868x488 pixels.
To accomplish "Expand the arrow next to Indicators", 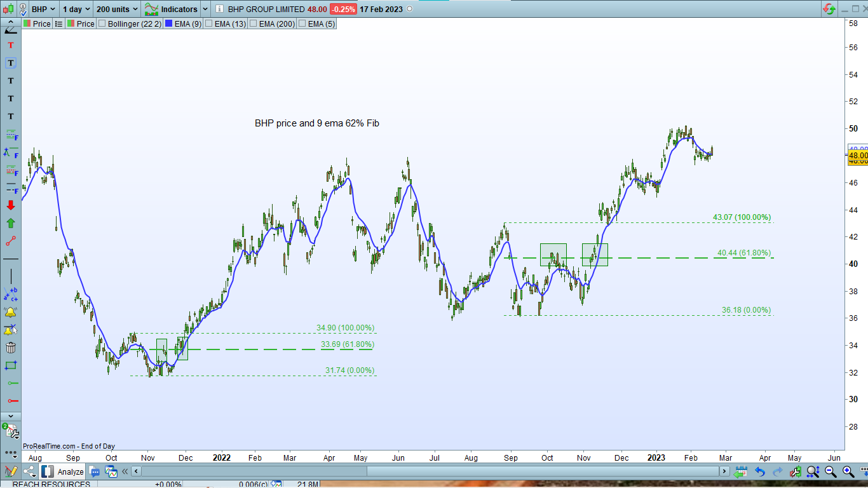I will (205, 10).
